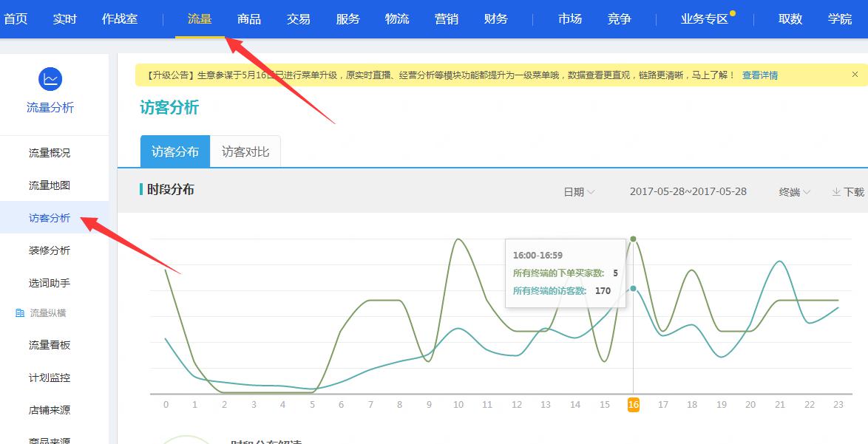Viewport: 868px width, 444px height.
Task: Open 业务专区 in the top navigation
Action: click(704, 19)
